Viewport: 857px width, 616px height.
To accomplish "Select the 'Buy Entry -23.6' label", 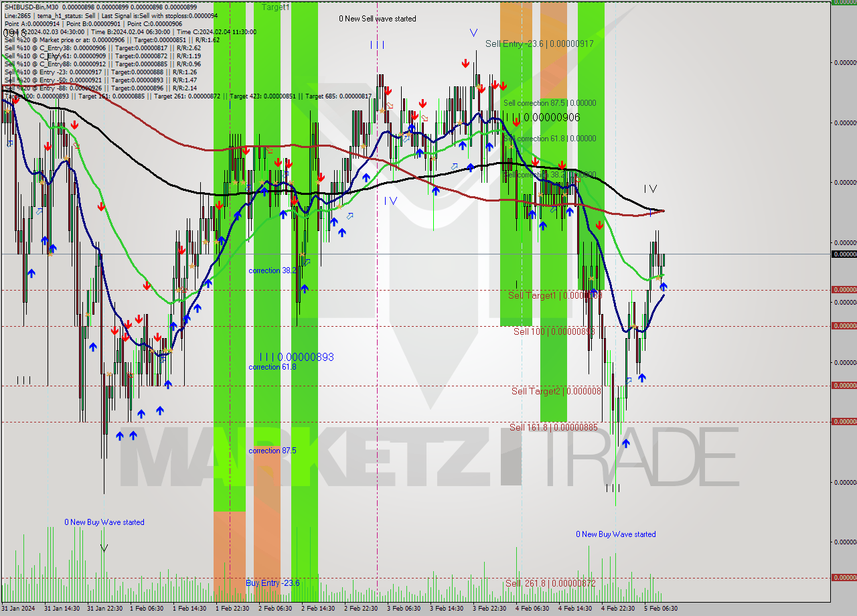I will click(x=272, y=583).
